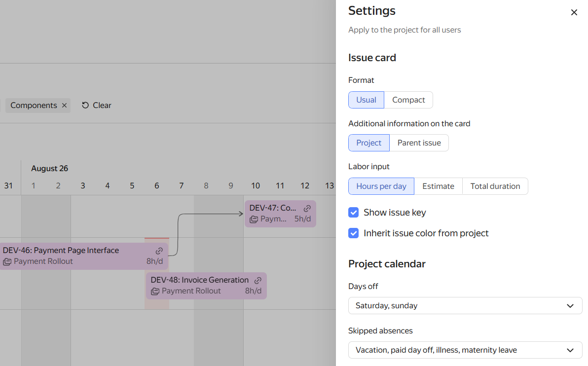Click the Clear reset icon
Viewport: 588px width, 366px height.
click(85, 106)
